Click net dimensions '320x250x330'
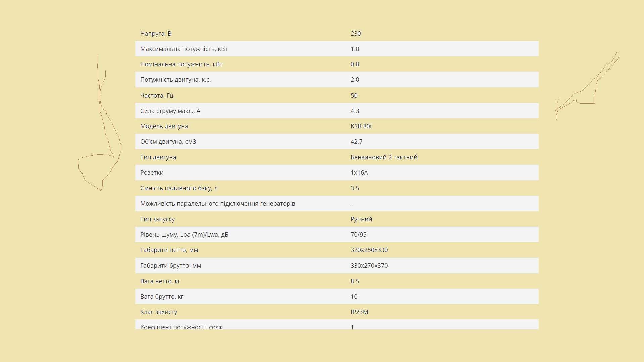 tap(369, 250)
